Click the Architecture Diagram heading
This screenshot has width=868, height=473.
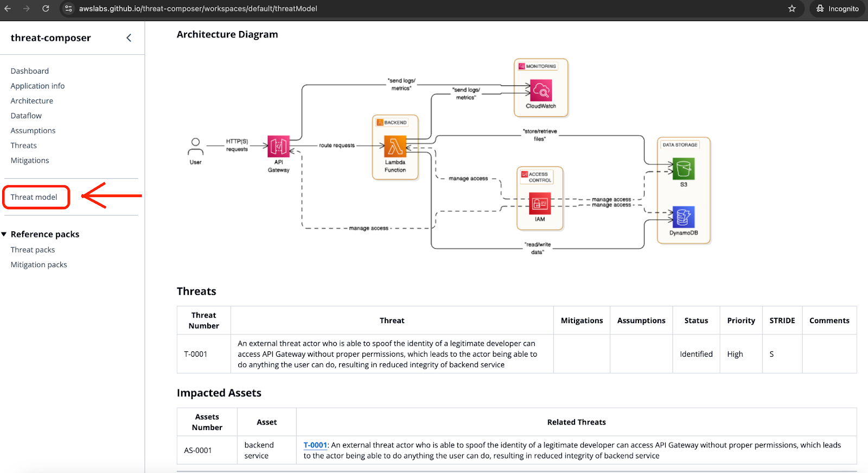click(x=227, y=35)
